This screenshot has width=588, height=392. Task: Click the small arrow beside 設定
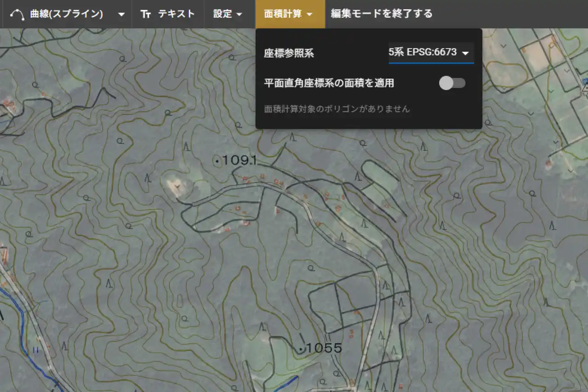click(239, 14)
